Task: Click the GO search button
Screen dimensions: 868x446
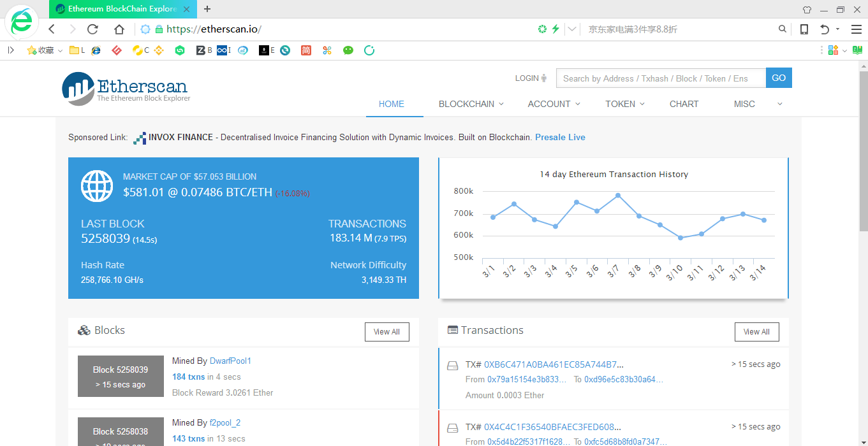Action: pyautogui.click(x=779, y=78)
